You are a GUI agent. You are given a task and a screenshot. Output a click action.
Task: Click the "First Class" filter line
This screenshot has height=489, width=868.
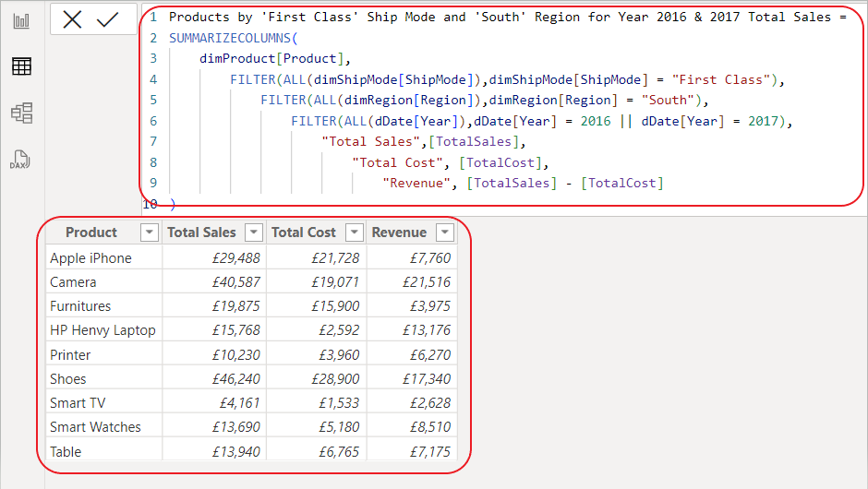[x=507, y=79]
